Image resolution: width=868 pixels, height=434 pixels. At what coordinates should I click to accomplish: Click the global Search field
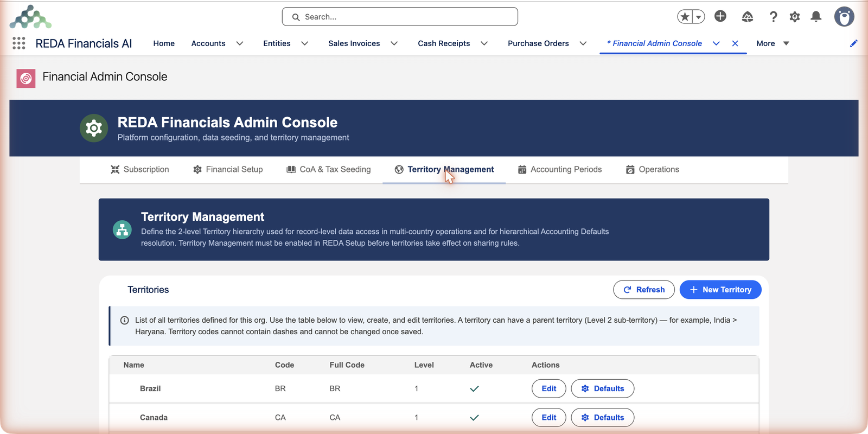pos(400,17)
